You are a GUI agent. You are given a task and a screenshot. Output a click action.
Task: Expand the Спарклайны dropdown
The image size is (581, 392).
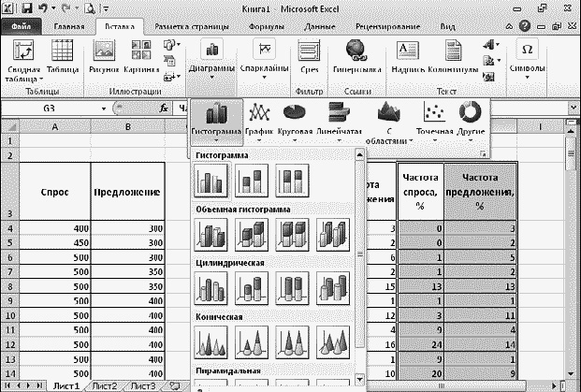(x=265, y=60)
